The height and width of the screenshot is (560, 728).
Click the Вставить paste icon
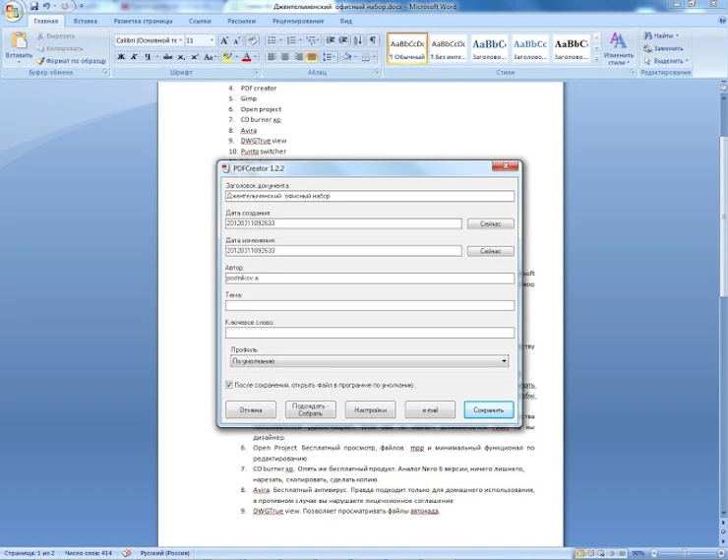point(19,41)
